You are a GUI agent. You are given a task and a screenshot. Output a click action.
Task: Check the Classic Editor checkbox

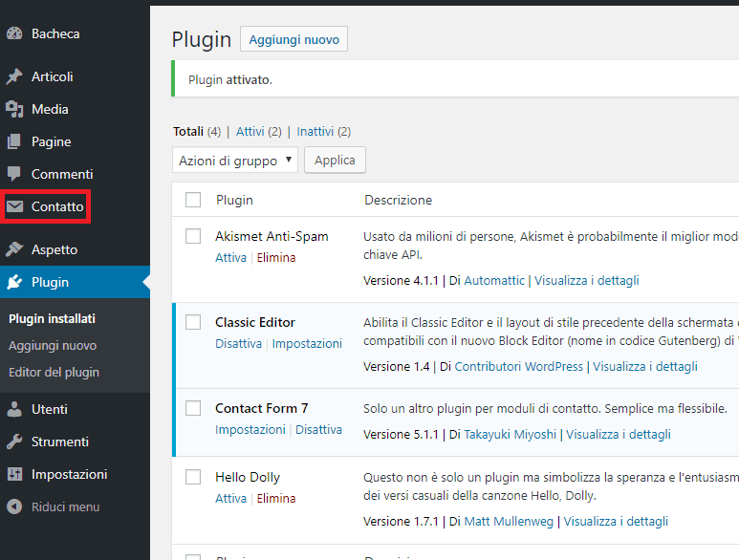click(193, 322)
